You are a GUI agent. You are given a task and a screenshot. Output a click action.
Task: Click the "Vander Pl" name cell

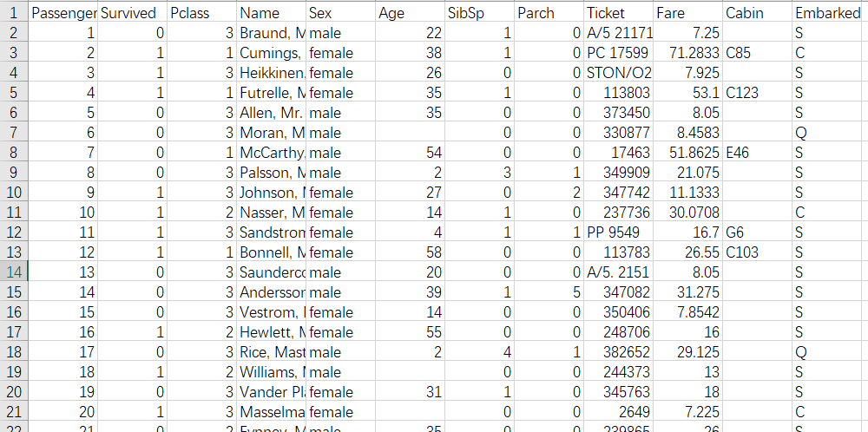(272, 392)
